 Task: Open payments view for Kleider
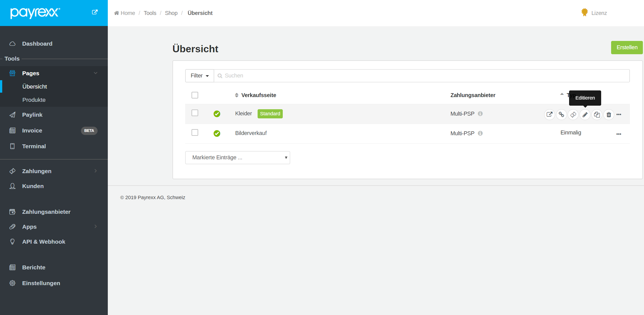(x=573, y=114)
